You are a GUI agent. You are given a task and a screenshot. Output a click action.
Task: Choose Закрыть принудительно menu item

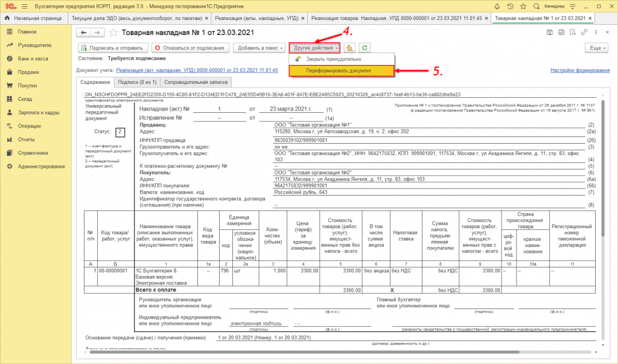[342, 59]
